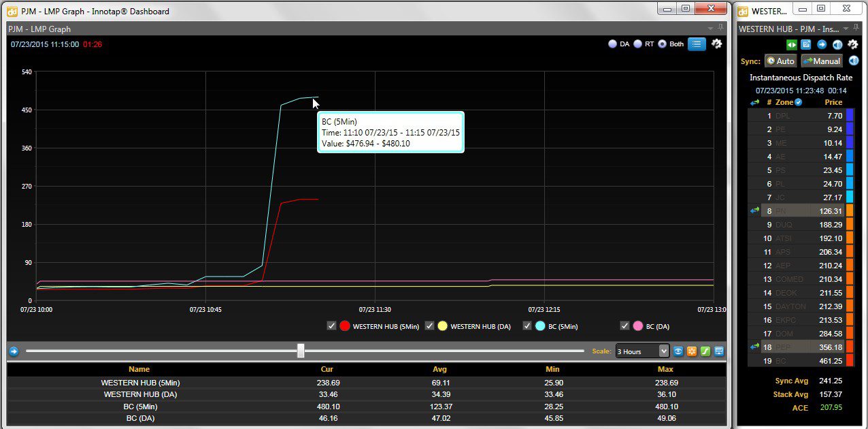This screenshot has width=868, height=429.
Task: Click the time range slider handle
Action: coord(301,351)
